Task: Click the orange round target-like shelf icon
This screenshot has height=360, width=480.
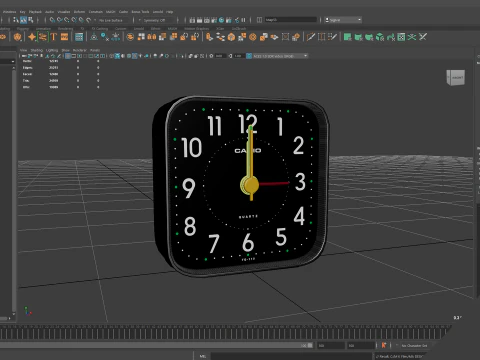Action: [253, 37]
